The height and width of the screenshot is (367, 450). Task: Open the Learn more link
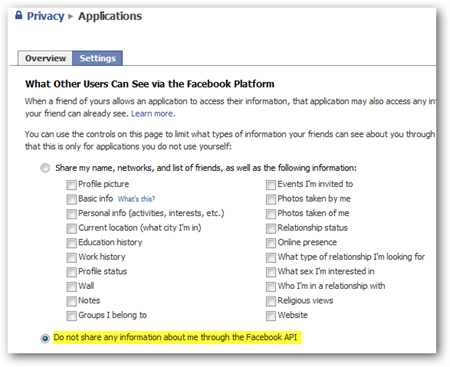[x=152, y=114]
